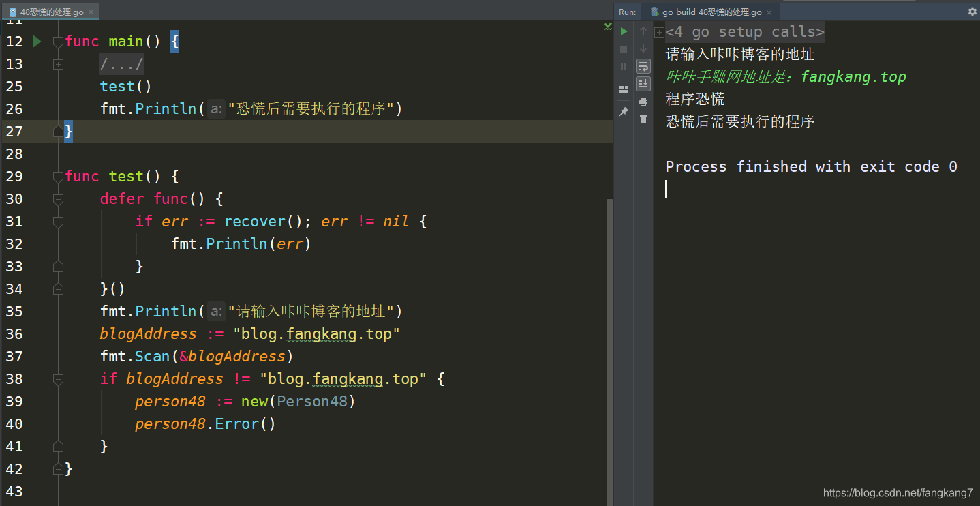Click green console line with fangkang.top
Screen dimensions: 980x506
click(786, 77)
